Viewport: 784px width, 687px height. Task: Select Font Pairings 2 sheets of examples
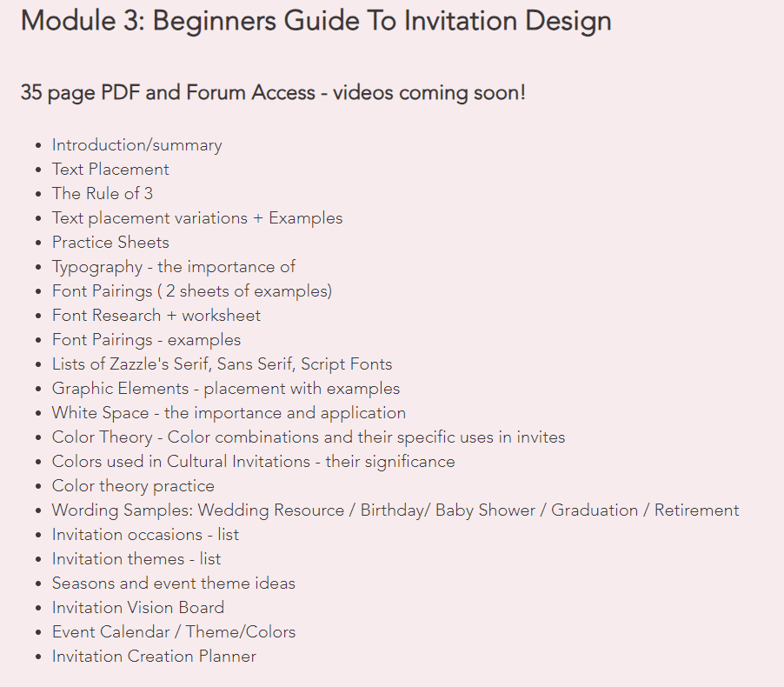pyautogui.click(x=192, y=291)
